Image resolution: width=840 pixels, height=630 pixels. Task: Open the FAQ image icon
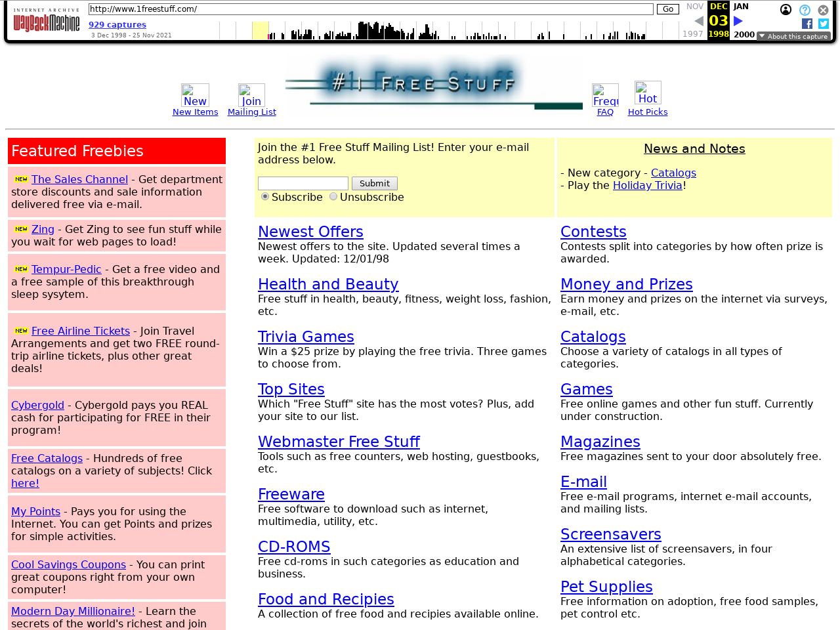click(x=605, y=95)
